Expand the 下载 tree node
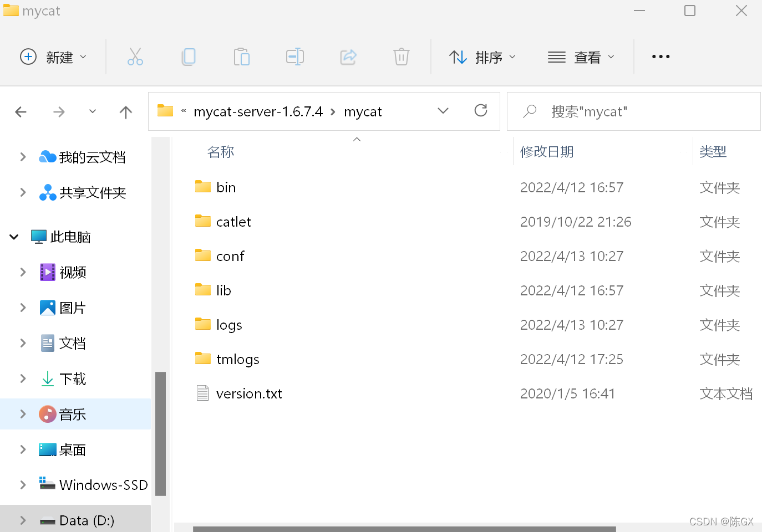This screenshot has height=532, width=762. [x=23, y=378]
